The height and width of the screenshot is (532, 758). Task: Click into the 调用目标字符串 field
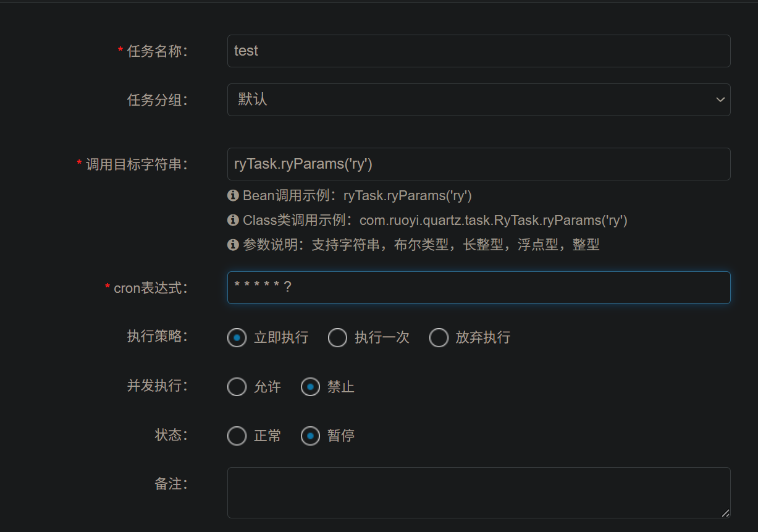click(479, 164)
